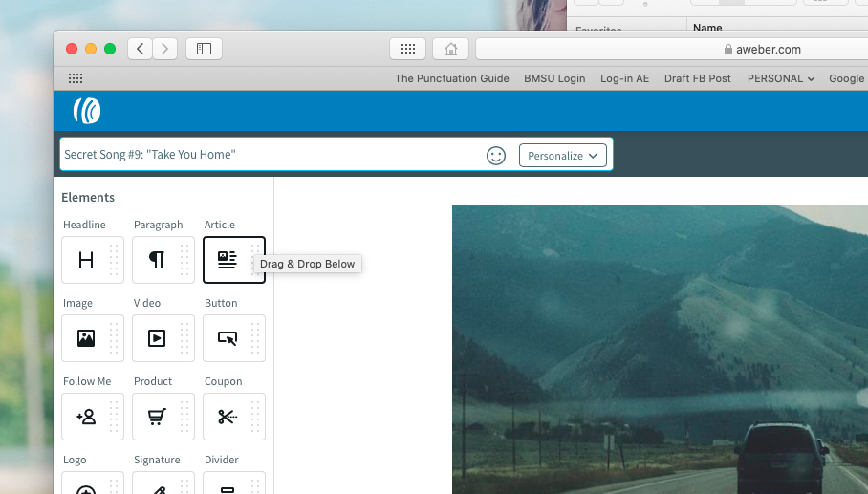Select the Paragraph element block
This screenshot has width=868, height=494.
click(x=163, y=260)
